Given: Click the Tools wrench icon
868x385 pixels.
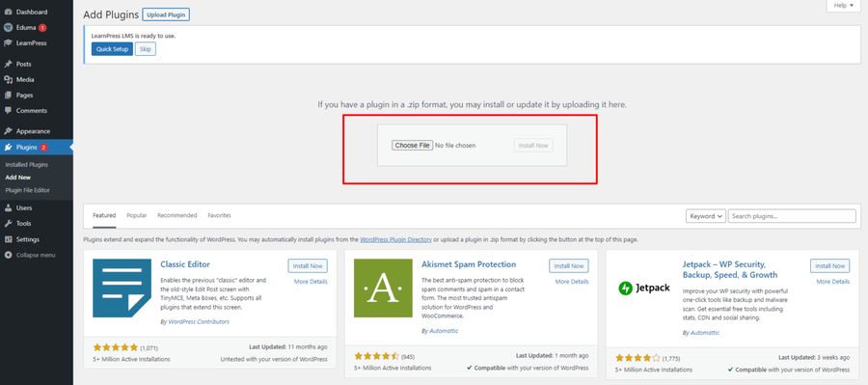Looking at the screenshot, I should point(8,223).
